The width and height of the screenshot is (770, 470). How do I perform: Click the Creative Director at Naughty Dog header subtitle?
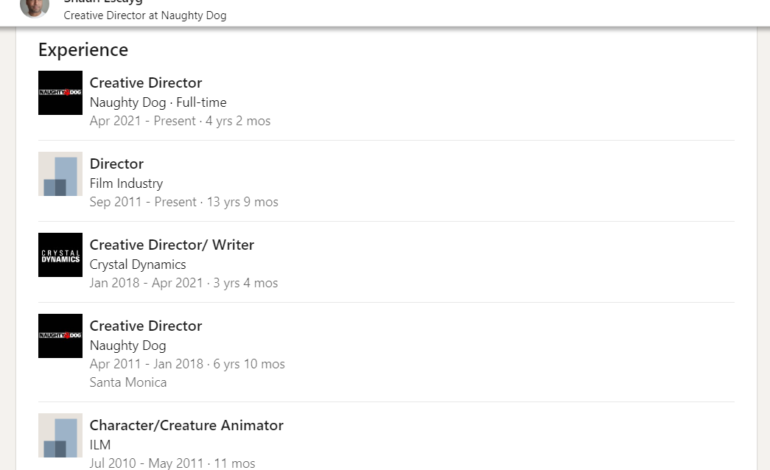tap(145, 15)
